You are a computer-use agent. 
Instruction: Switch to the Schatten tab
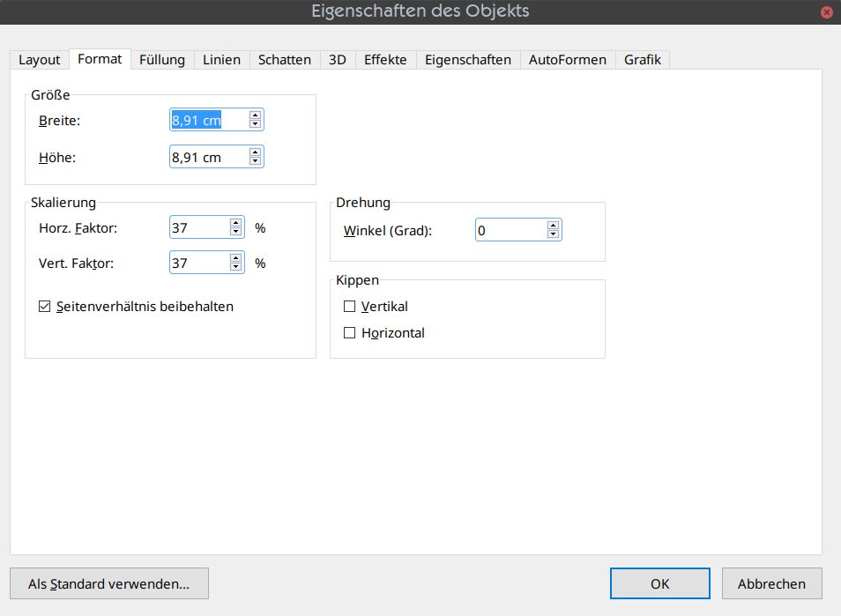(285, 60)
